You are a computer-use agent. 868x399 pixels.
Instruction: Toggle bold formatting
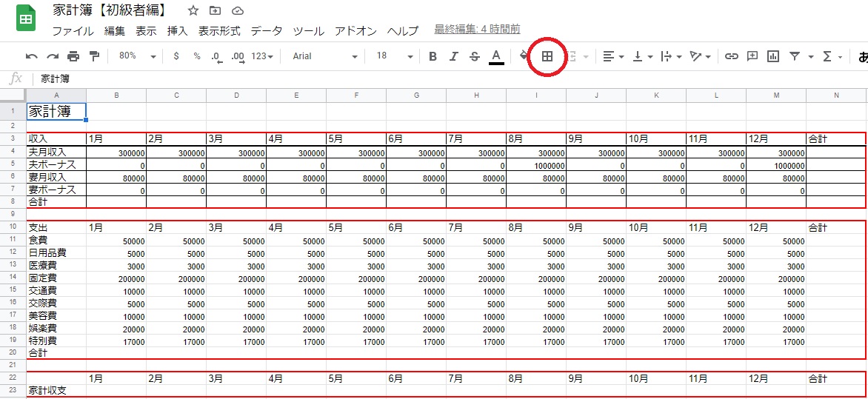(x=433, y=56)
